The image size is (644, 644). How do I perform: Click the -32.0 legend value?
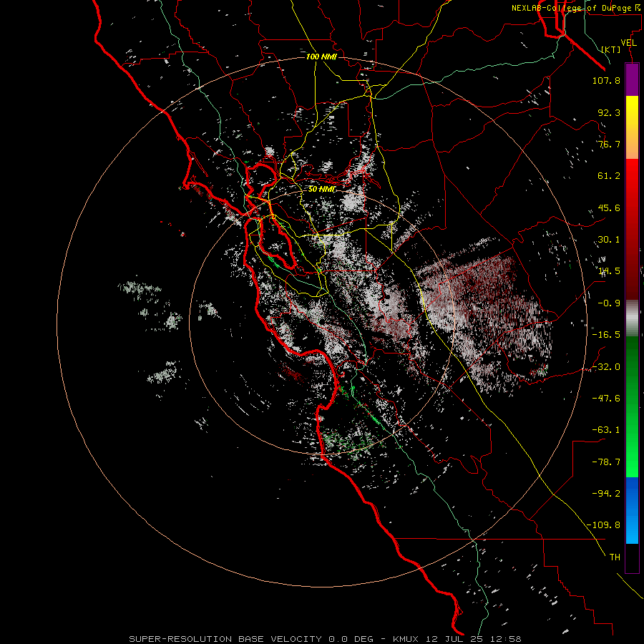606,367
